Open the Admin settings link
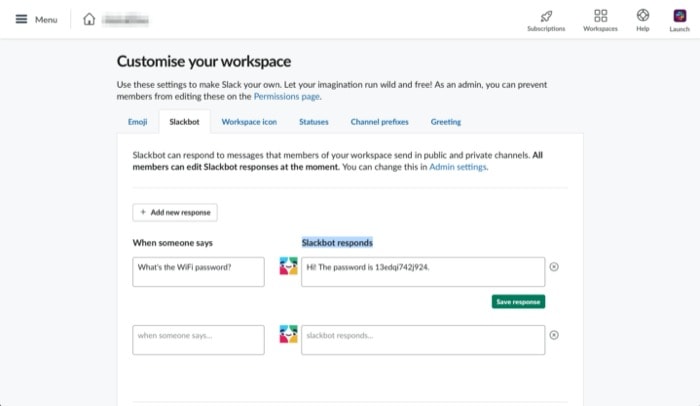 [458, 167]
